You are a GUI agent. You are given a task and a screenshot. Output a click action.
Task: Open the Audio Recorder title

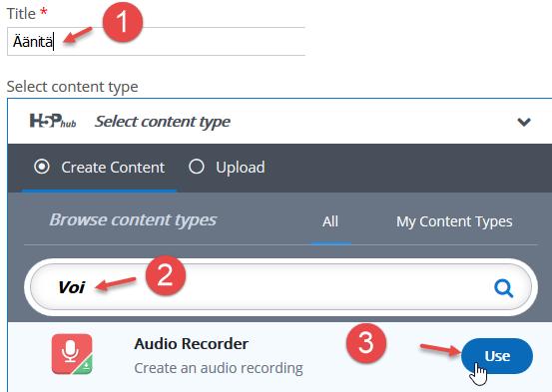pyautogui.click(x=192, y=344)
